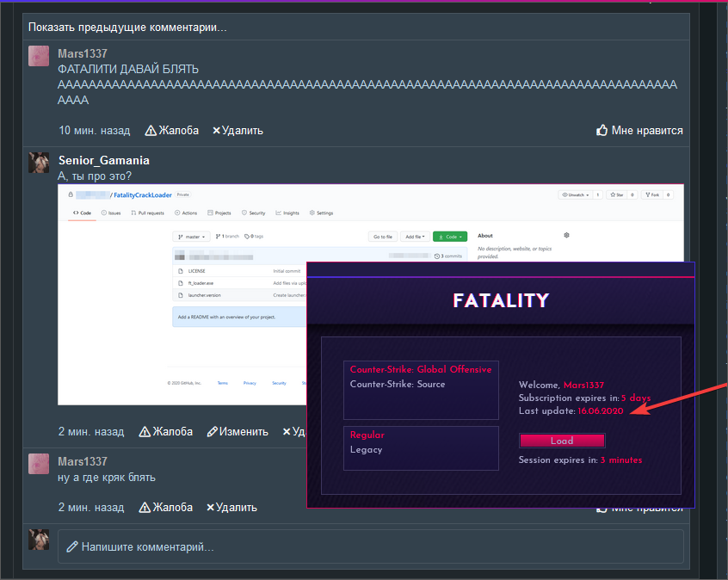
Task: Click Load button in Fatality loader
Action: [x=562, y=441]
